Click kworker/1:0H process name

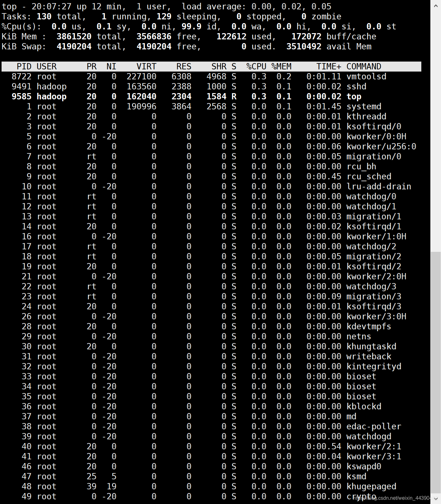coord(376,237)
